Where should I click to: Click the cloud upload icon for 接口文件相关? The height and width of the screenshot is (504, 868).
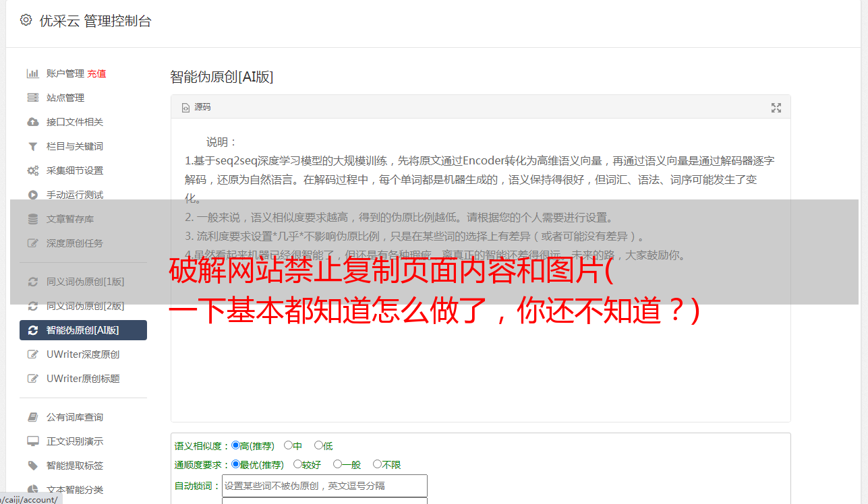tap(32, 122)
